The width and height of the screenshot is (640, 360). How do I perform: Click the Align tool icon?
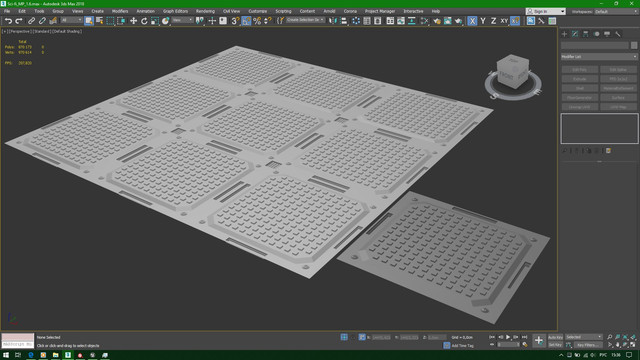click(x=344, y=21)
